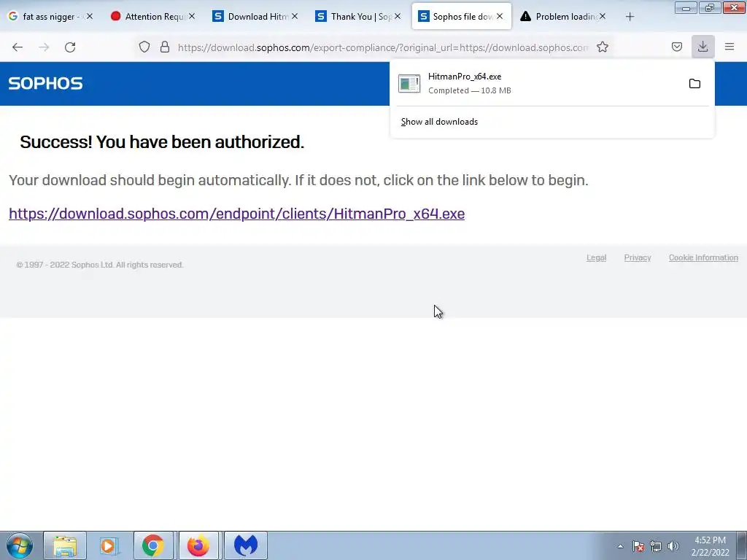
Task: Open the Windows Start menu
Action: 20,545
